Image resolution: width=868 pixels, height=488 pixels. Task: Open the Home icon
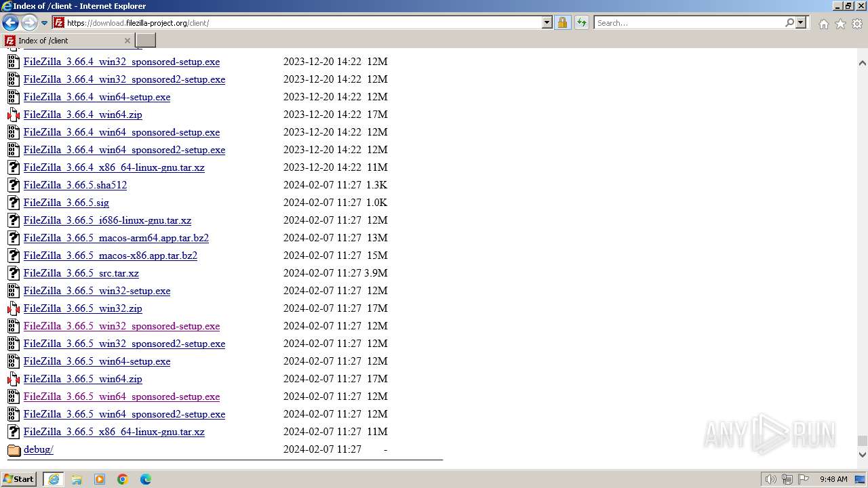[x=823, y=24]
